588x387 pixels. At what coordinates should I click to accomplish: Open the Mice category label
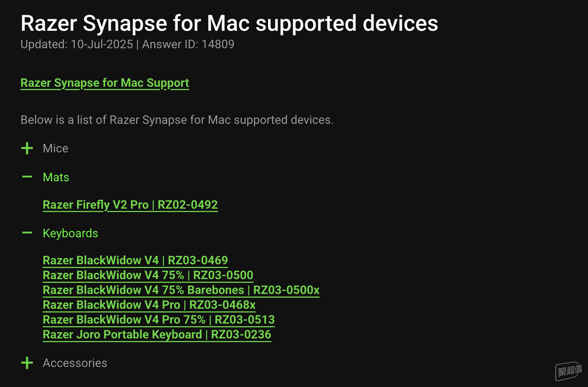pos(55,148)
